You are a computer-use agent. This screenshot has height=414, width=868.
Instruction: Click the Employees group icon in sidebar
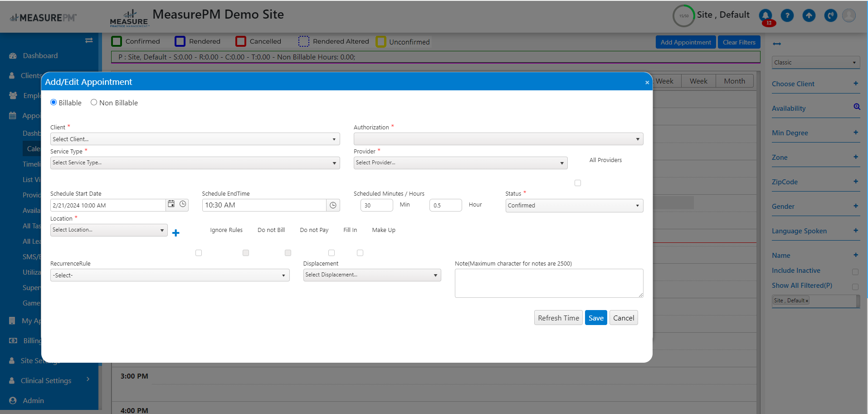(x=13, y=96)
